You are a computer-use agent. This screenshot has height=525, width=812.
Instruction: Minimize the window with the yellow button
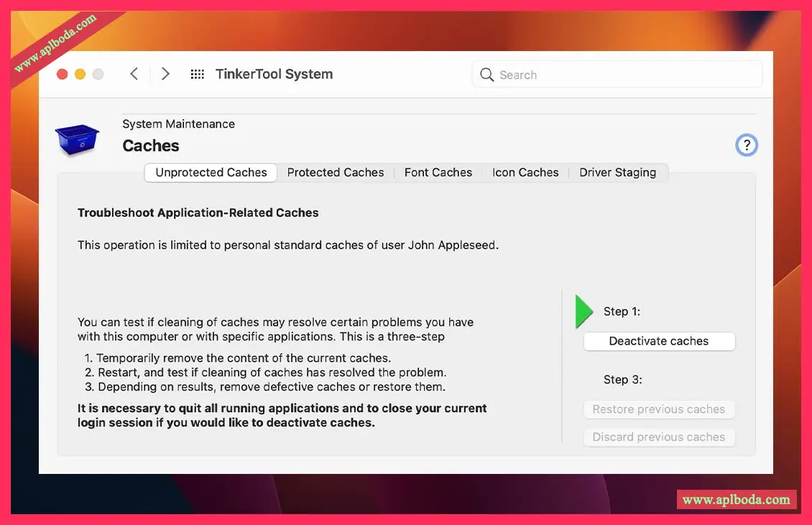(80, 74)
